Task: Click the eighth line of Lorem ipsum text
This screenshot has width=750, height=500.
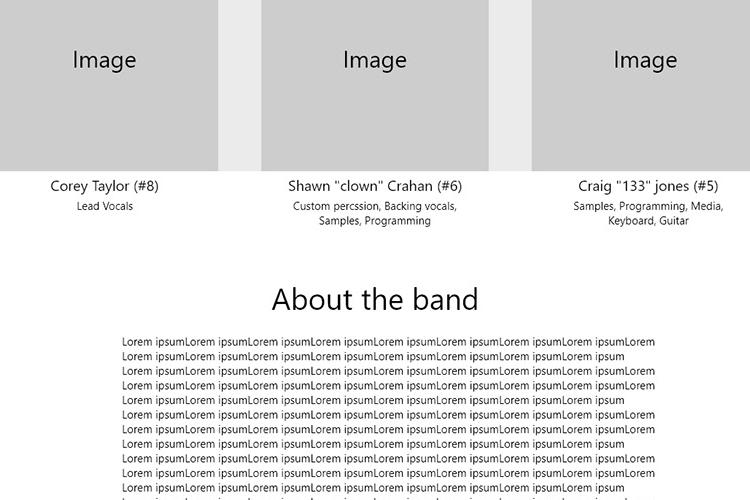Action: click(373, 444)
